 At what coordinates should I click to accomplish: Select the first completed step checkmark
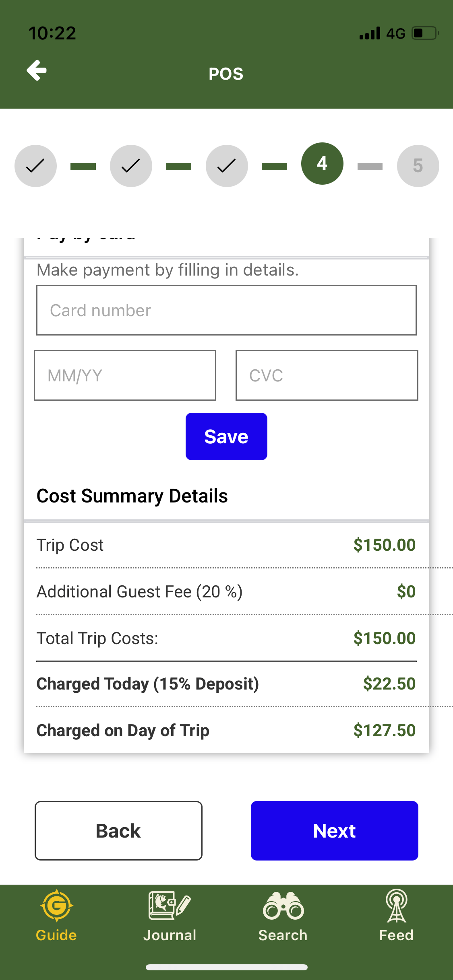pyautogui.click(x=35, y=166)
